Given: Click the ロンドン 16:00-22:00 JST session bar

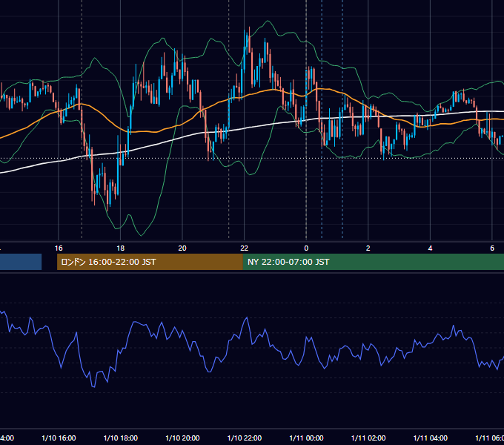Looking at the screenshot, I should (150, 262).
